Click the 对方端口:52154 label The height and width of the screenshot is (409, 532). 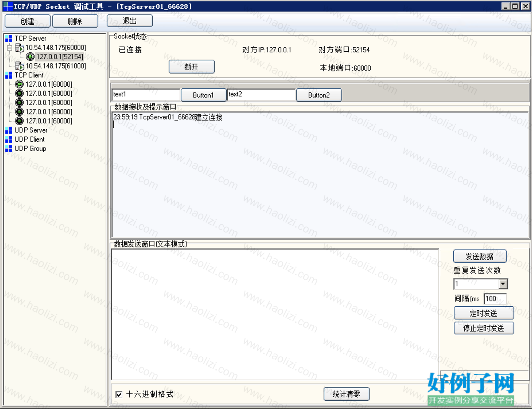click(344, 50)
